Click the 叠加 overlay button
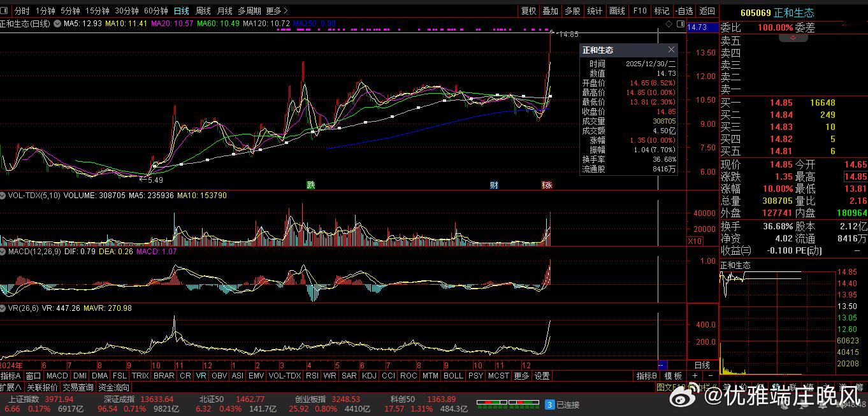Image resolution: width=868 pixels, height=416 pixels. point(551,11)
